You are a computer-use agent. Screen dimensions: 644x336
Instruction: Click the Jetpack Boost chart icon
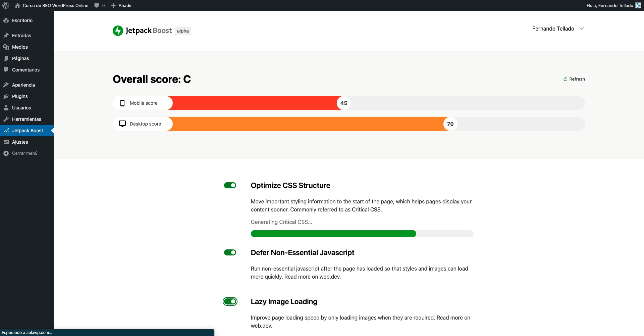point(6,131)
